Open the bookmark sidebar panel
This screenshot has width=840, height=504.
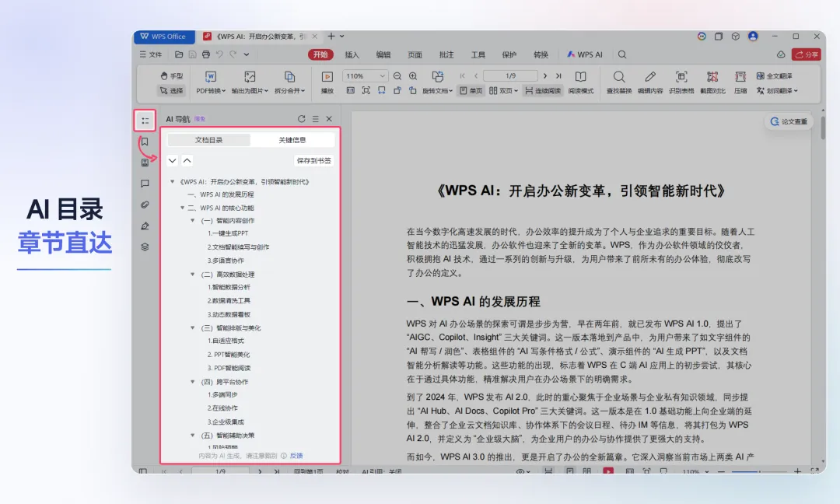click(145, 142)
